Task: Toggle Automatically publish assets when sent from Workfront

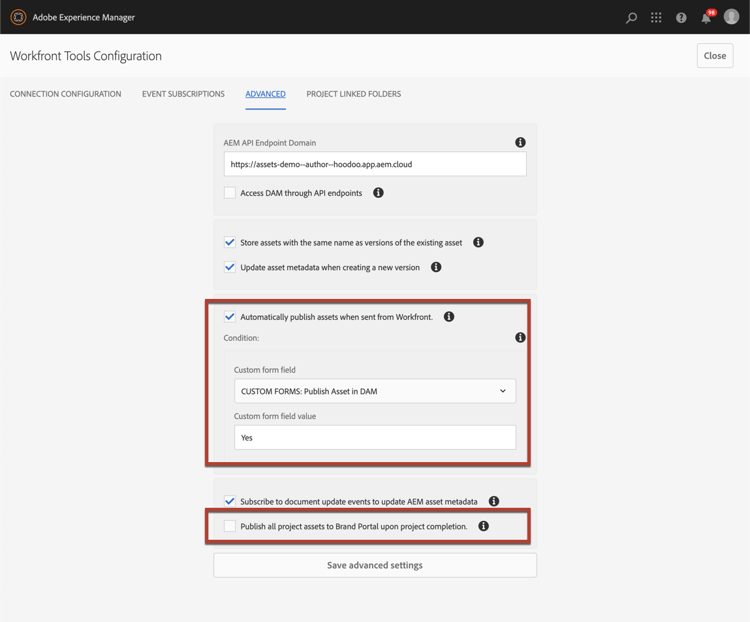Action: (230, 317)
